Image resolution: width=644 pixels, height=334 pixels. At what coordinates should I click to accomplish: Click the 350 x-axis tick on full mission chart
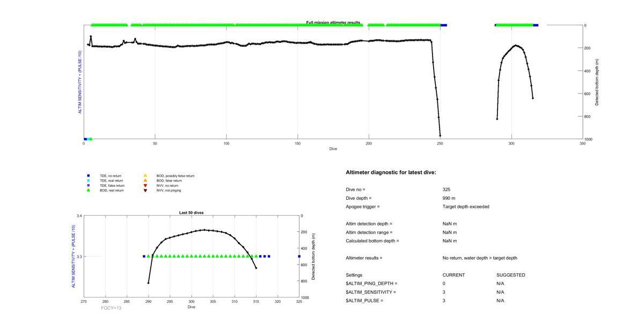pyautogui.click(x=583, y=143)
